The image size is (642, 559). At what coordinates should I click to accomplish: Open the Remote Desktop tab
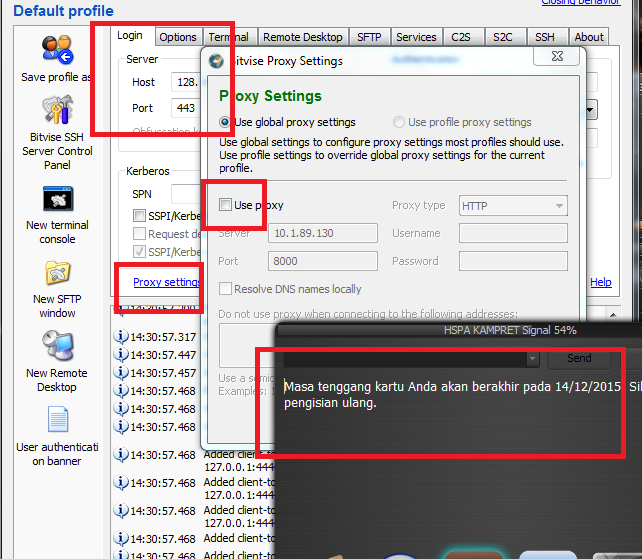tap(303, 37)
